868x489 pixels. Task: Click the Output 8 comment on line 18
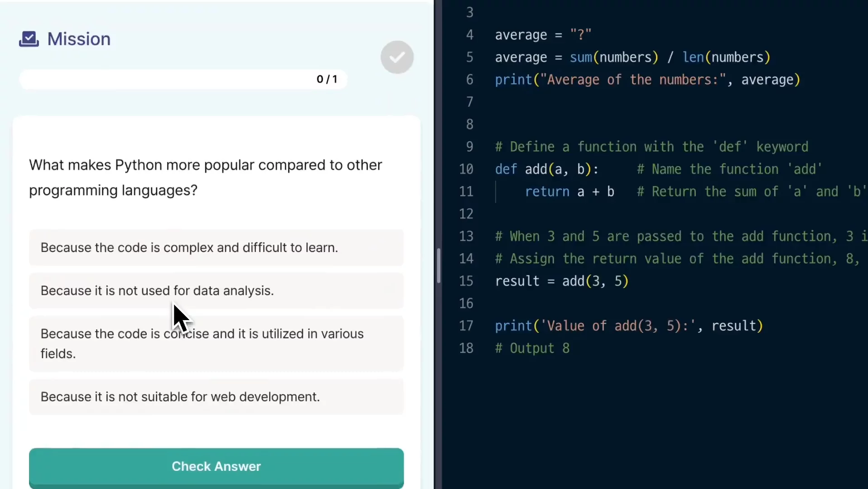tap(533, 349)
